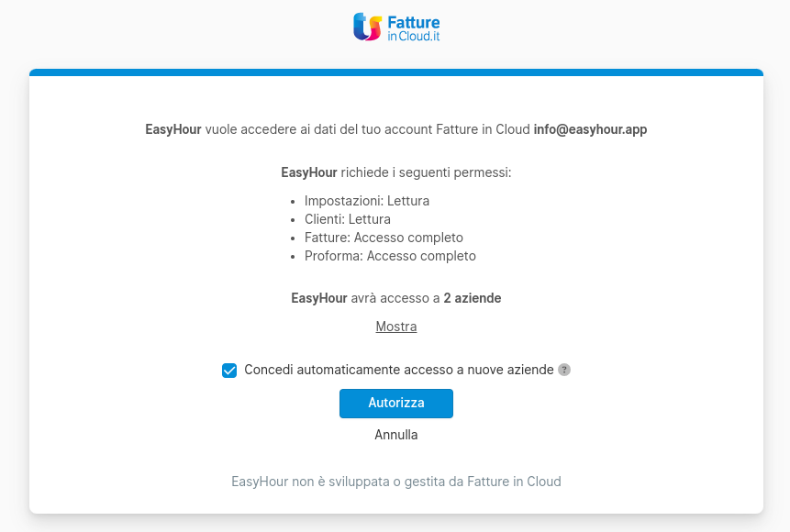Click the help question mark icon

click(564, 370)
